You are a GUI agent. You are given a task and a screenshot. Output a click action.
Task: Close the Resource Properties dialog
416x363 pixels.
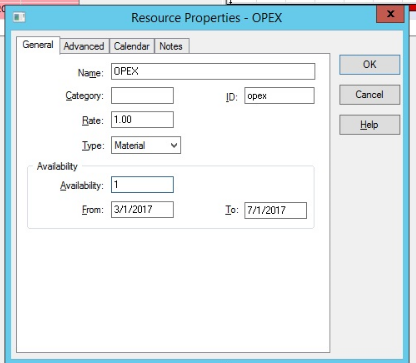(x=390, y=14)
